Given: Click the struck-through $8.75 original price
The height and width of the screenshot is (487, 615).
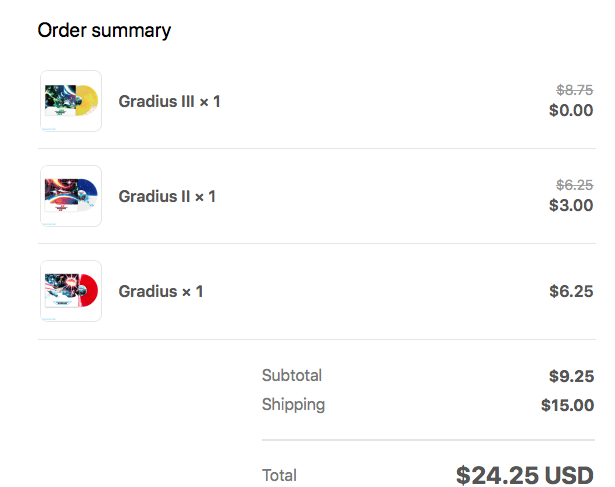Looking at the screenshot, I should (574, 90).
